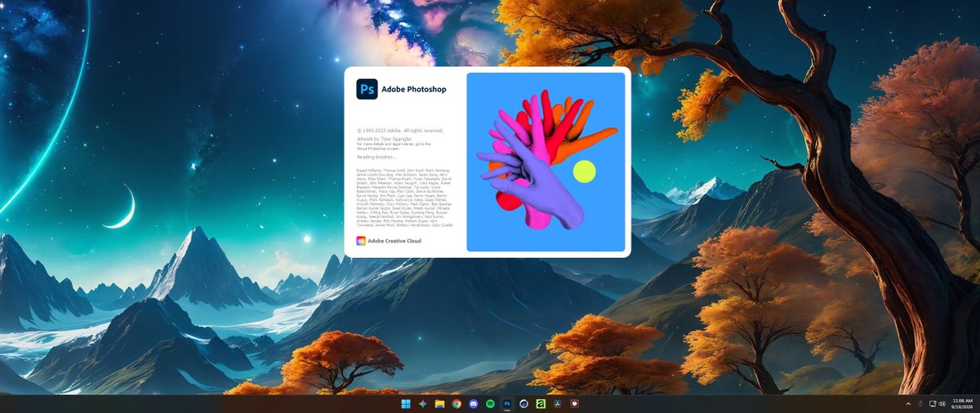Click the 'Reading brushes...' status text
This screenshot has width=980, height=413.
[376, 156]
